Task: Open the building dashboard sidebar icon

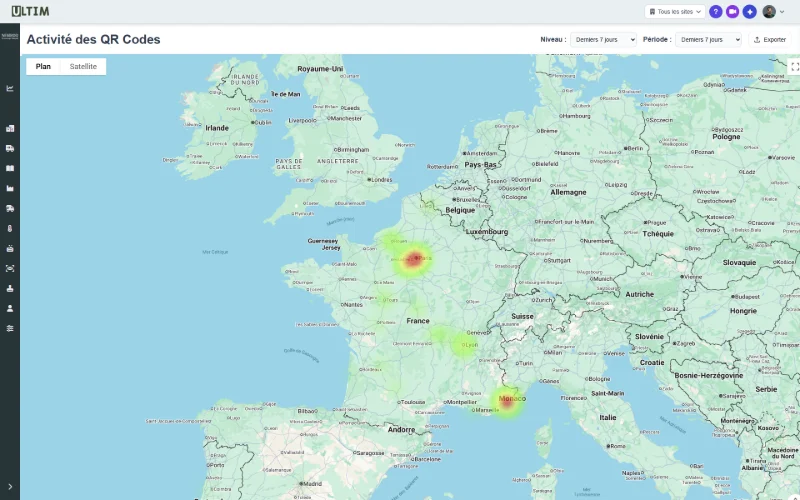Action: [10, 129]
